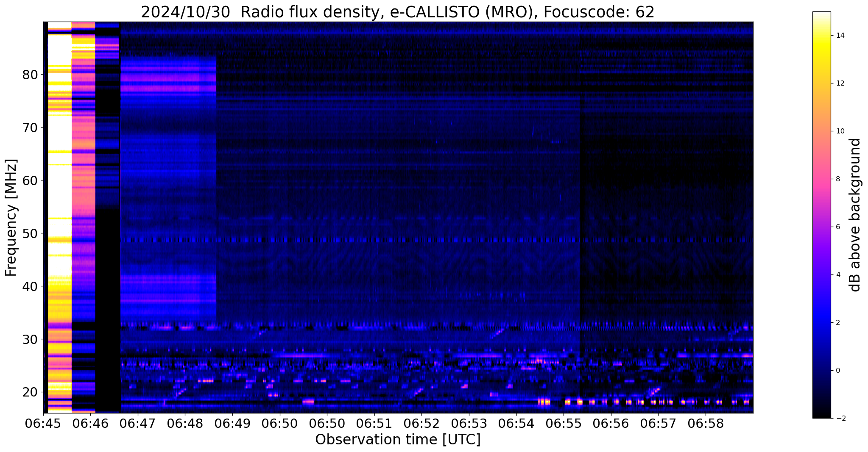Image resolution: width=868 pixels, height=452 pixels.
Task: Click the 80 MHz frequency tick label
Action: coord(30,75)
